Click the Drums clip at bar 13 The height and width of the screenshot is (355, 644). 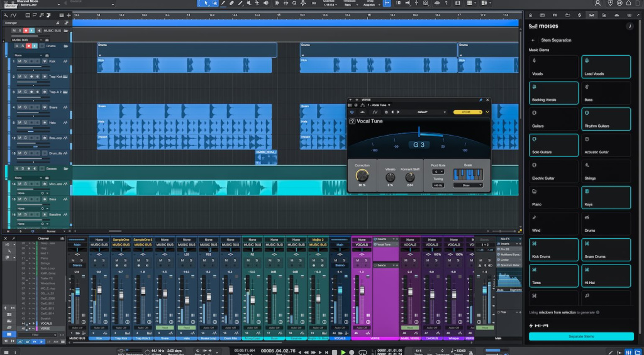(x=187, y=50)
